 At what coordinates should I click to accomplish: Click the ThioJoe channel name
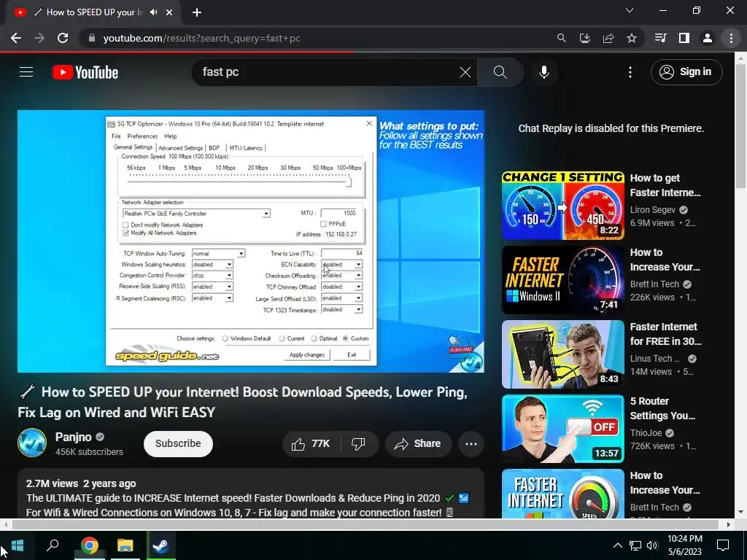pyautogui.click(x=646, y=433)
